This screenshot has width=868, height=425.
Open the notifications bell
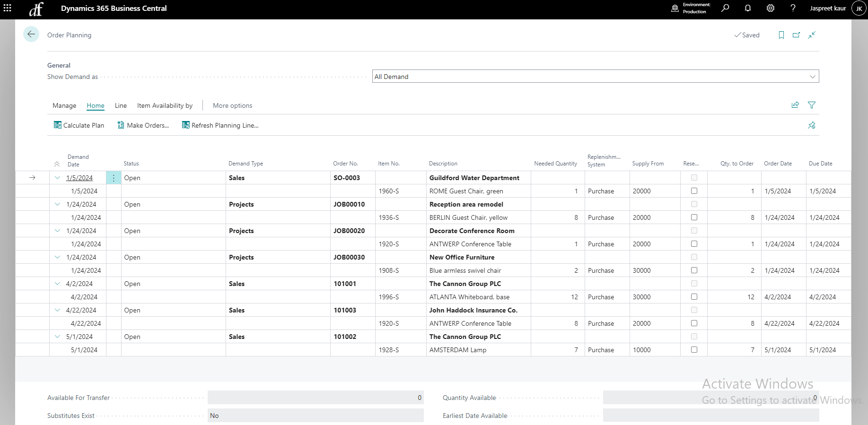[747, 8]
